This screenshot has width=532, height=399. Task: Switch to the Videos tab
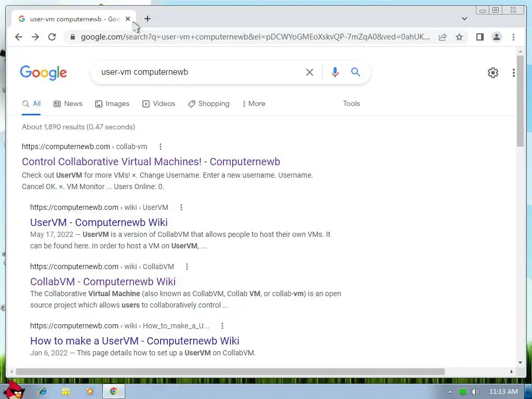click(x=159, y=103)
